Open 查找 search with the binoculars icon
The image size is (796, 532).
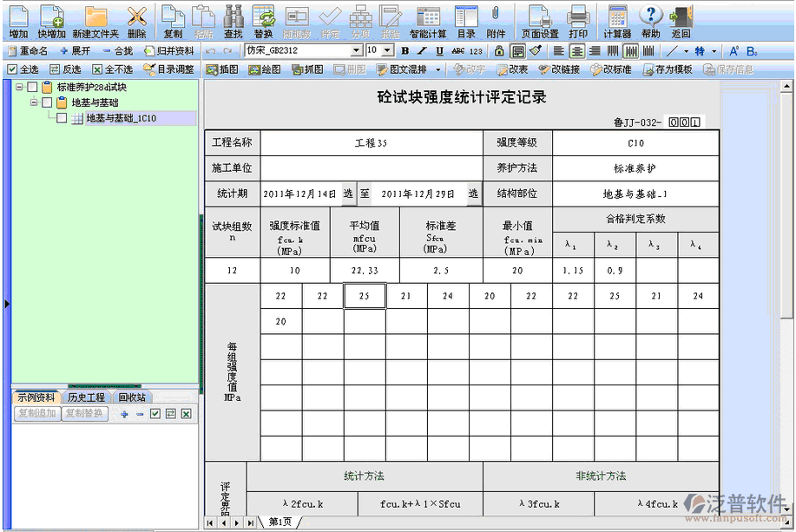tap(233, 21)
